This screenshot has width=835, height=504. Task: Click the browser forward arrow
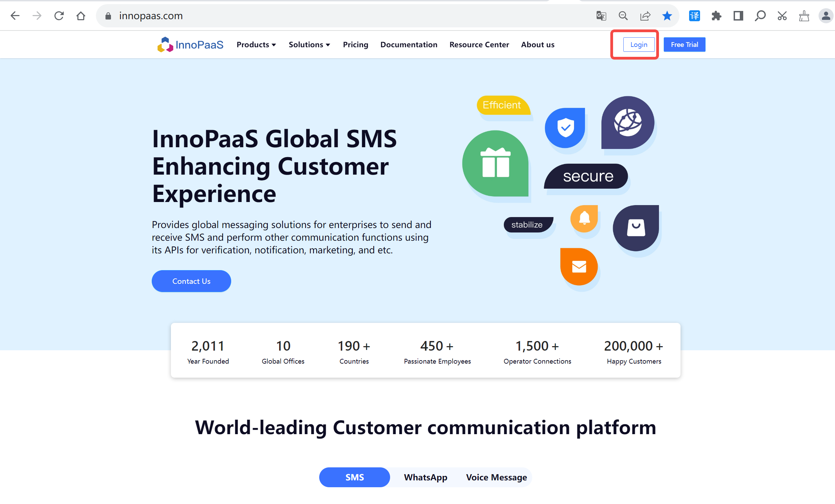coord(37,16)
